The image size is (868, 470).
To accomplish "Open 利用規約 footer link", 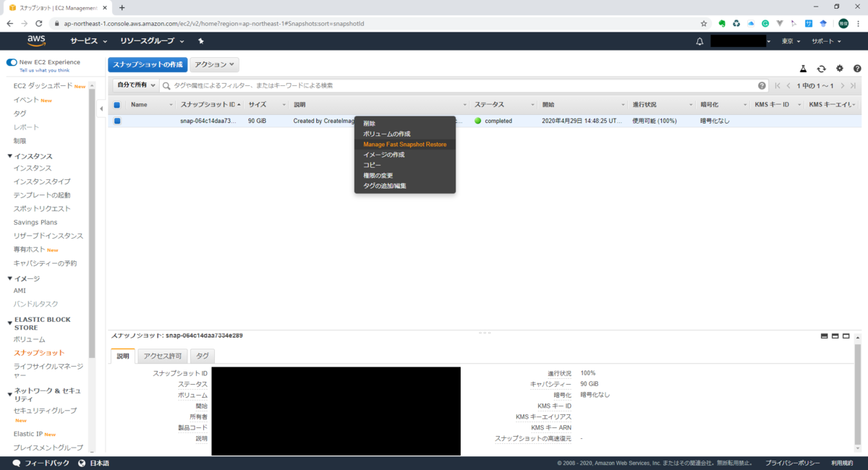I will pos(843,463).
